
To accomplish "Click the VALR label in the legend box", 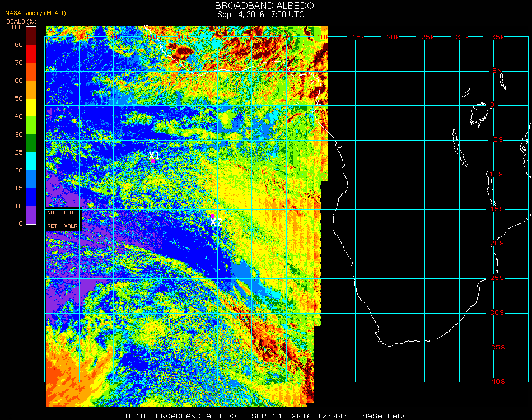I will (x=71, y=226).
